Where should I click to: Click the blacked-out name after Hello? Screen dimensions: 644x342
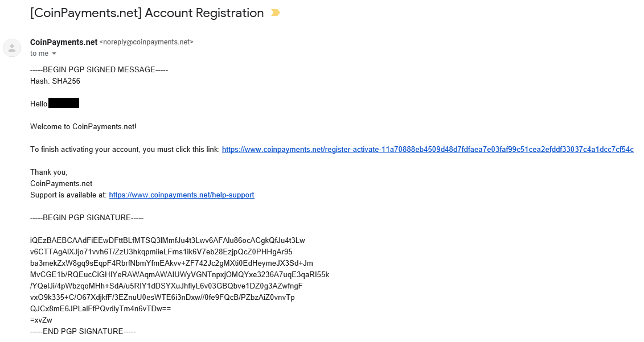coord(64,104)
